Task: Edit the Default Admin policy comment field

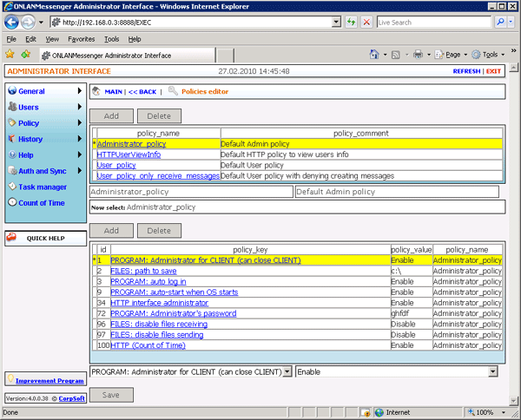Action: tap(397, 192)
